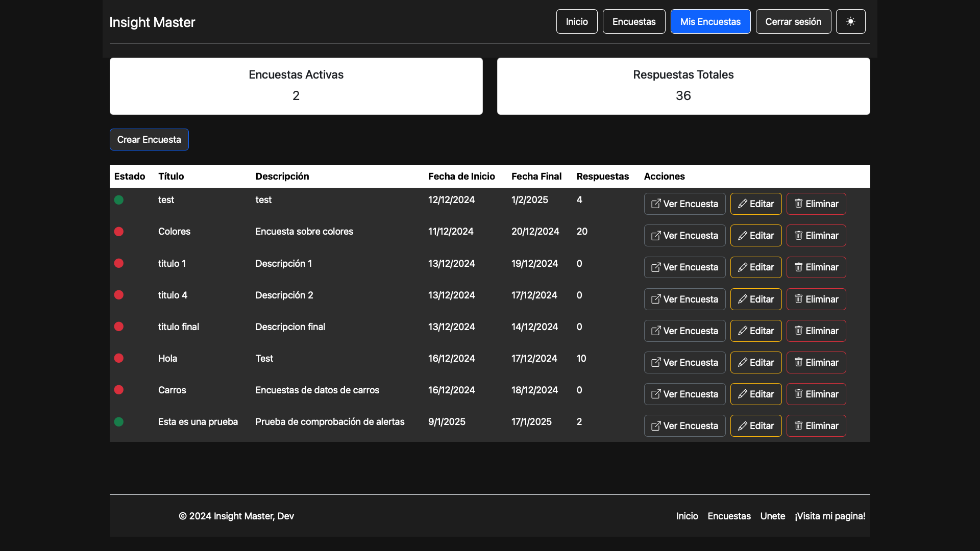This screenshot has width=980, height=551.
Task: Select the Mis Encuestas nav button
Action: click(x=710, y=21)
